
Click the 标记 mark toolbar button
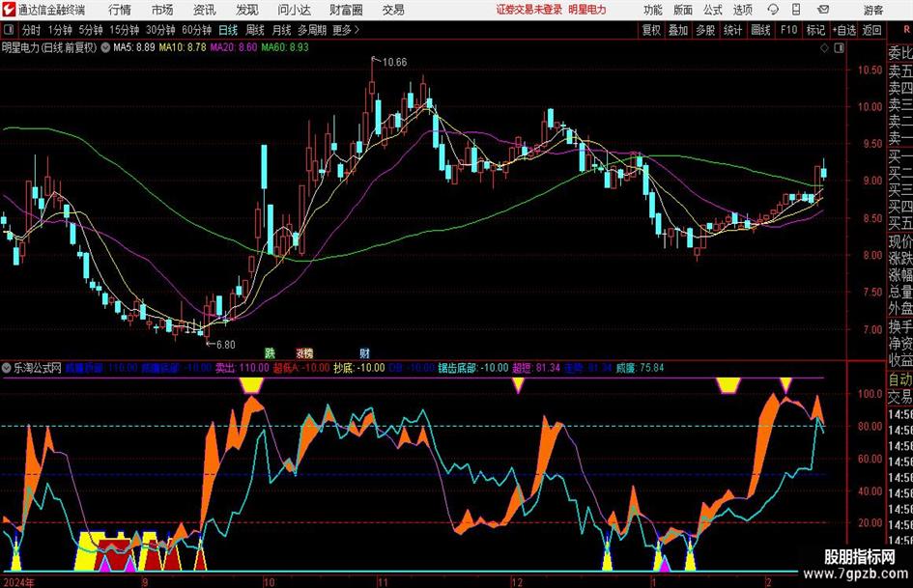pos(815,30)
